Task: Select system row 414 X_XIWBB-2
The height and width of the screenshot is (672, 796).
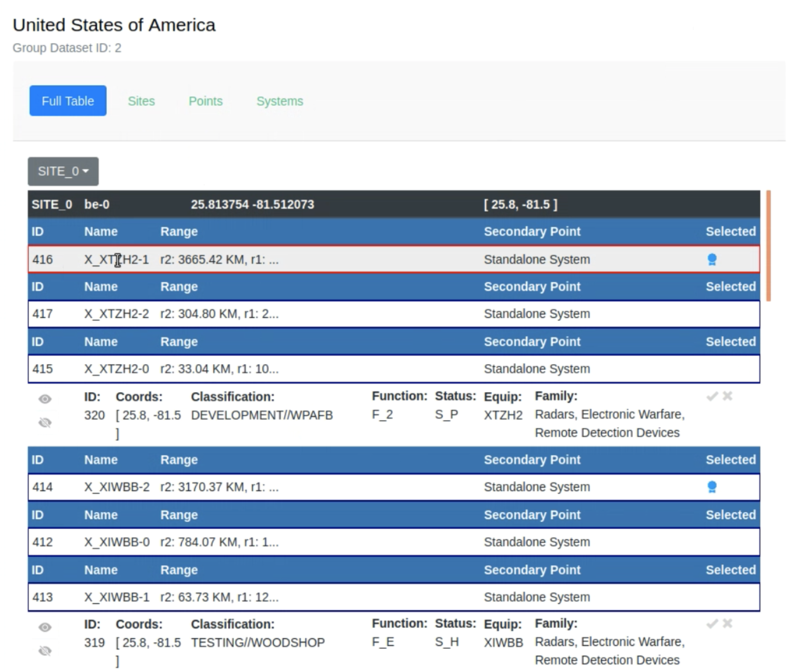Action: (x=394, y=487)
